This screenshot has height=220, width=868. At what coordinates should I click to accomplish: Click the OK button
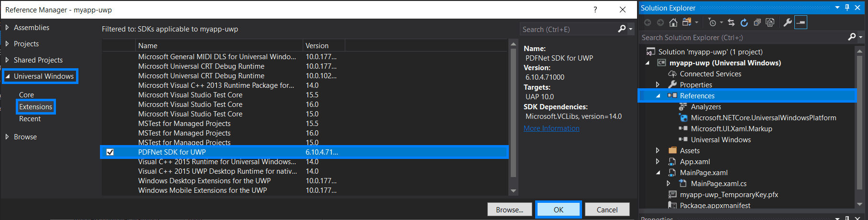click(558, 210)
